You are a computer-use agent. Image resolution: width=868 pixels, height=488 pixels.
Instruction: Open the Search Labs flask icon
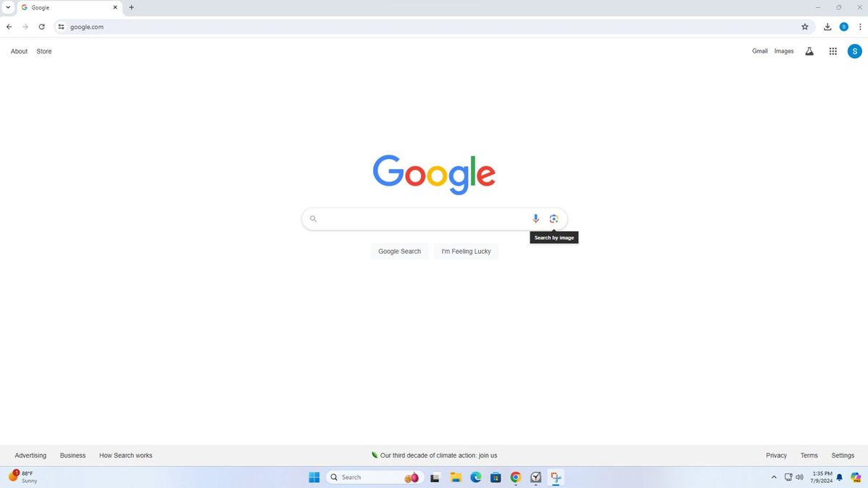click(809, 51)
